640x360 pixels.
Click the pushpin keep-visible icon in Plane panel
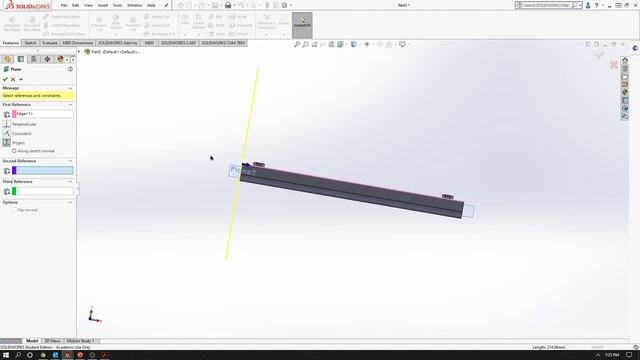tap(21, 79)
